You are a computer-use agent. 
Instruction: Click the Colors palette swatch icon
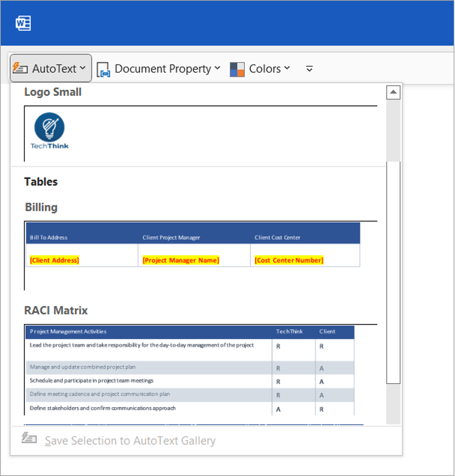(x=237, y=69)
